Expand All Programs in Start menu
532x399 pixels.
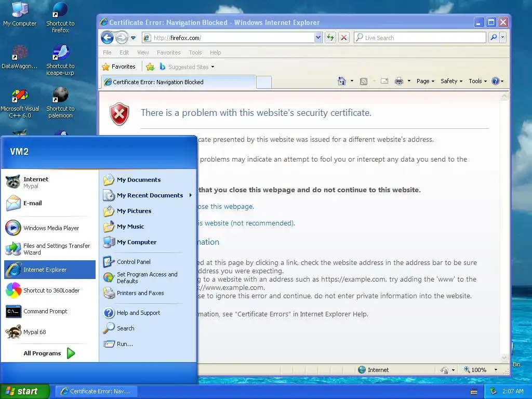[49, 353]
